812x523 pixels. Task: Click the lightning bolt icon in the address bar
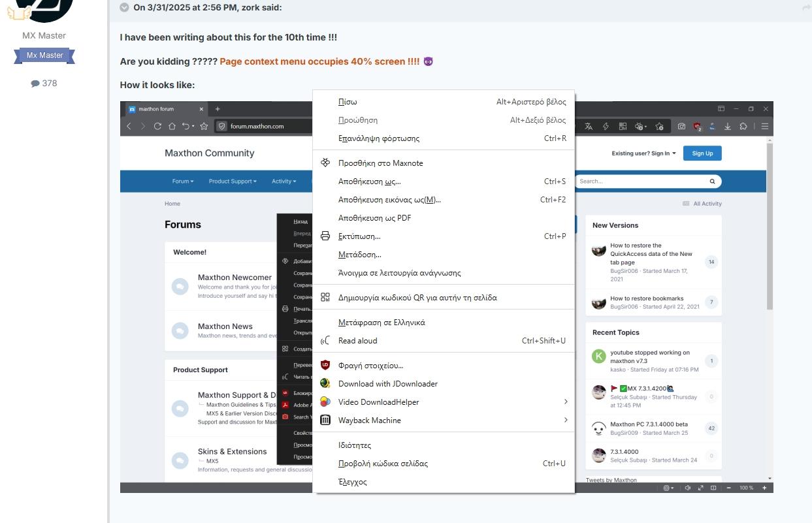click(x=606, y=126)
